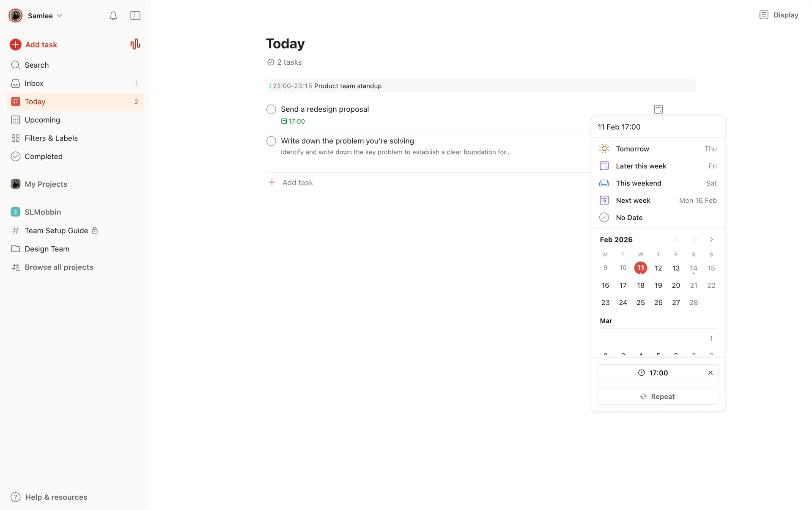Viewport: 812px width, 510px height.
Task: Select No Date option
Action: click(x=629, y=218)
